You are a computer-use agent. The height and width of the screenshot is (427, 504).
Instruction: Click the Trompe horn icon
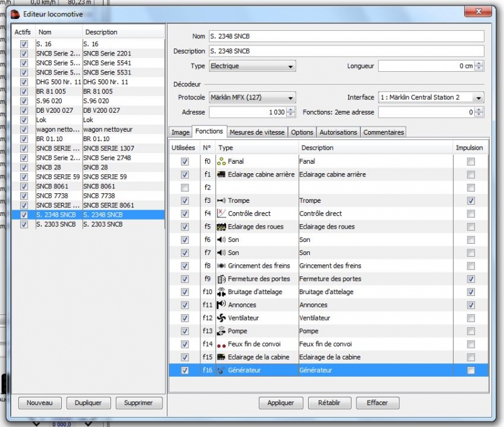[221, 201]
